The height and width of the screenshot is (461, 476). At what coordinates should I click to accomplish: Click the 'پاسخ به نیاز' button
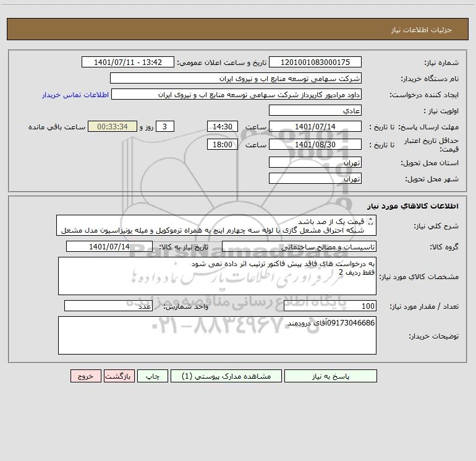[x=331, y=376]
